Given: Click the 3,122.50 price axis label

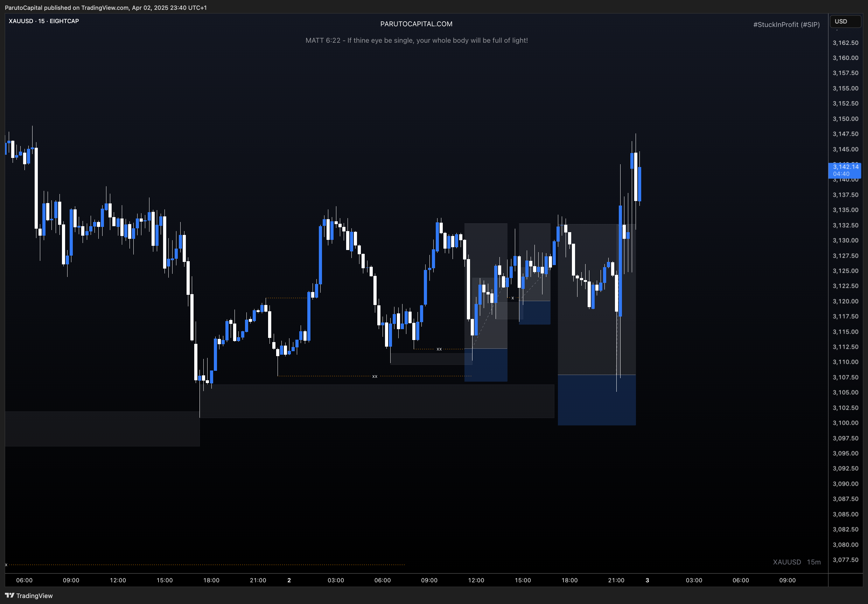Looking at the screenshot, I should coord(845,286).
